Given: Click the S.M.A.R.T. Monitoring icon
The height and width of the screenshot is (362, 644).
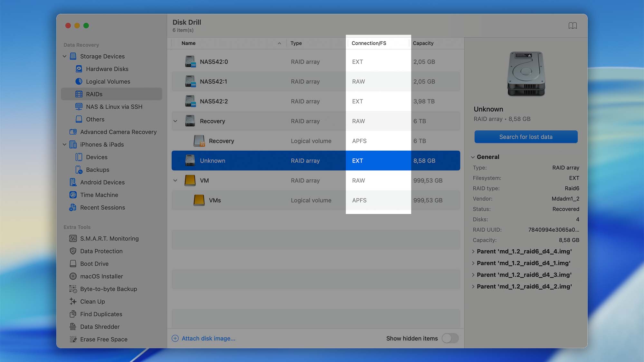Looking at the screenshot, I should click(73, 238).
